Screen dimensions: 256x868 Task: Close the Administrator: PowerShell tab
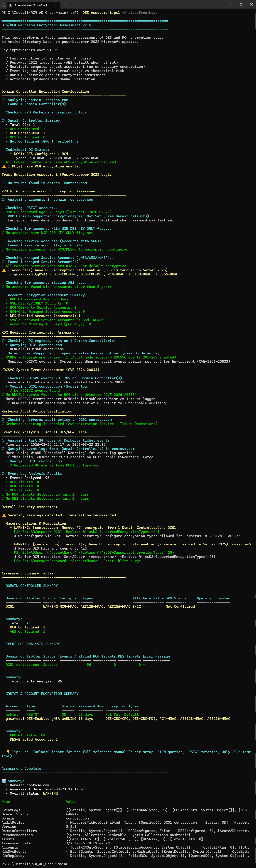point(56,5)
